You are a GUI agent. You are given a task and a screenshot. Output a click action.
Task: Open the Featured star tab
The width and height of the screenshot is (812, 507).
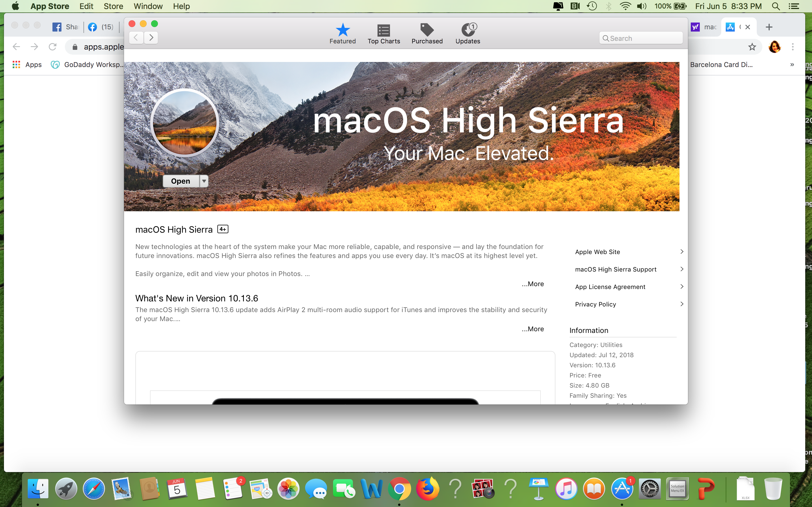342,34
